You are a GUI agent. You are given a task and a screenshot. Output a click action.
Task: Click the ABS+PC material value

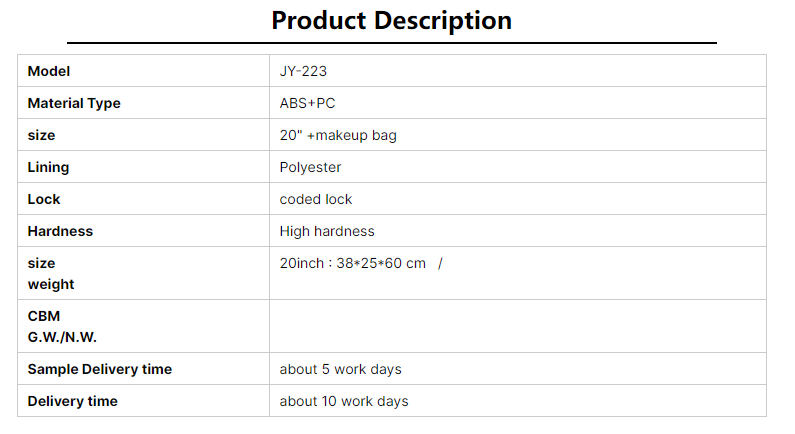point(307,103)
